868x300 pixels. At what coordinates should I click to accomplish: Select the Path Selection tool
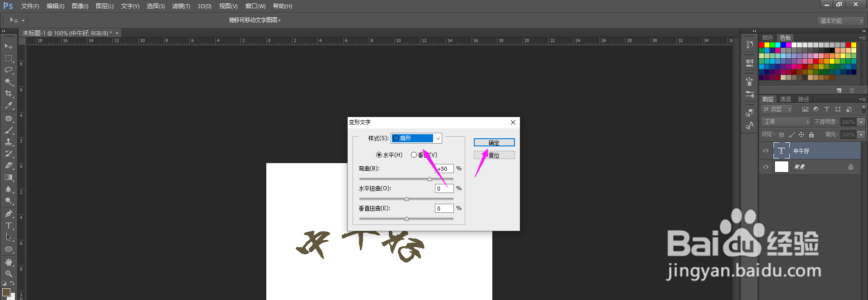click(9, 237)
